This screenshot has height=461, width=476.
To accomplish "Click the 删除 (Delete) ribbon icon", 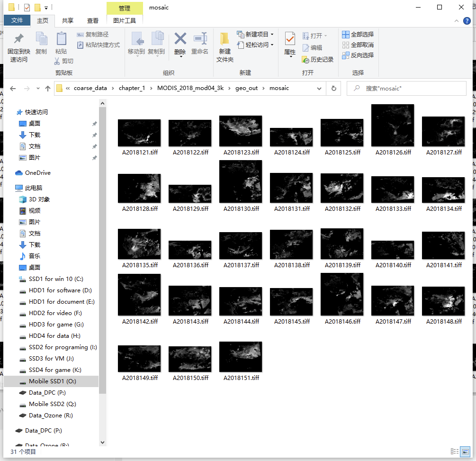I will pyautogui.click(x=180, y=46).
